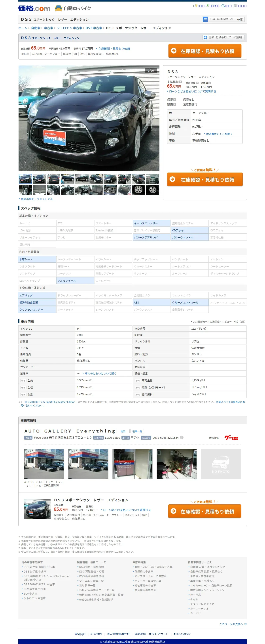Image resolution: width=265 pixels, height=644 pixels.
Task: Click the gold key login icon at top
Action: click(x=196, y=6)
